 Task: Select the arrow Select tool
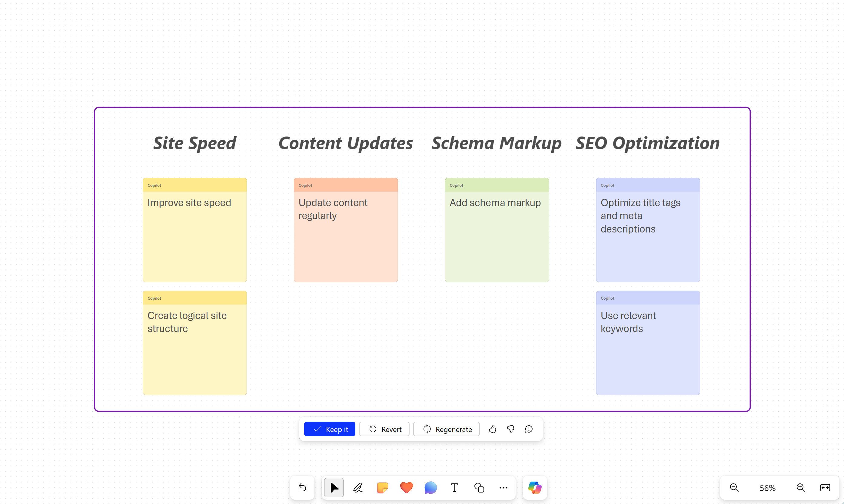coord(334,487)
